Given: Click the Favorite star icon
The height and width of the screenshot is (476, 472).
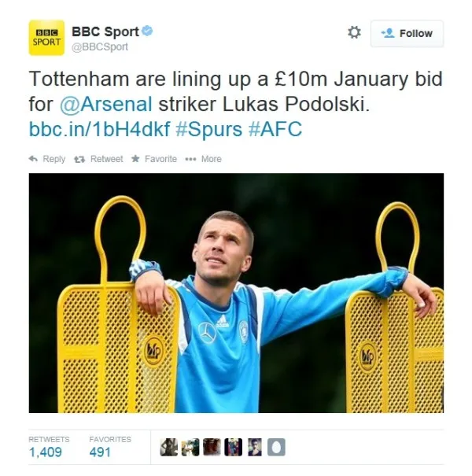Looking at the screenshot, I should point(135,158).
